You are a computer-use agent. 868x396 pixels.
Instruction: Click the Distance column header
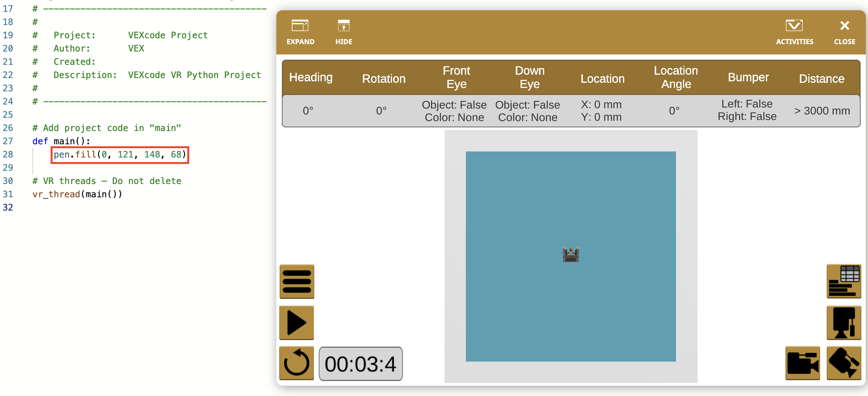click(821, 79)
